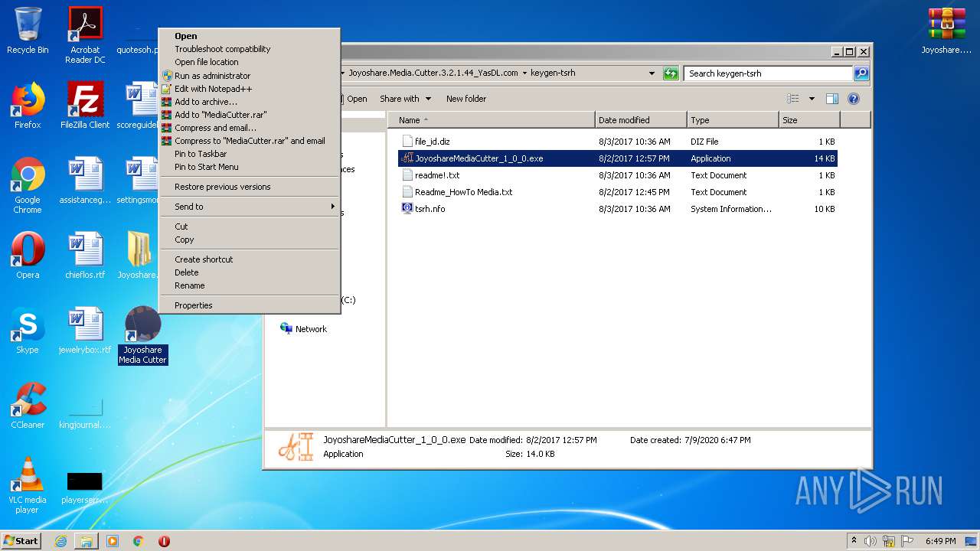Click the Open button in Explorer toolbar
Screen dimensions: 980x551
click(x=356, y=99)
